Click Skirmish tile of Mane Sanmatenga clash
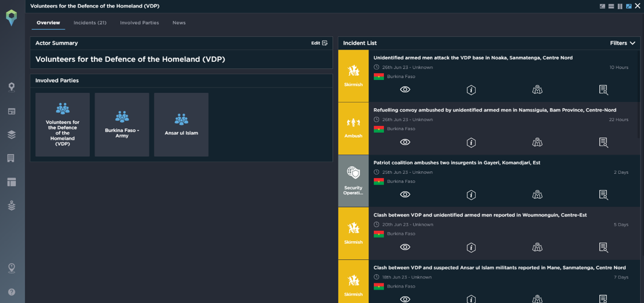Screen dimensions: 644x303 point(353,282)
